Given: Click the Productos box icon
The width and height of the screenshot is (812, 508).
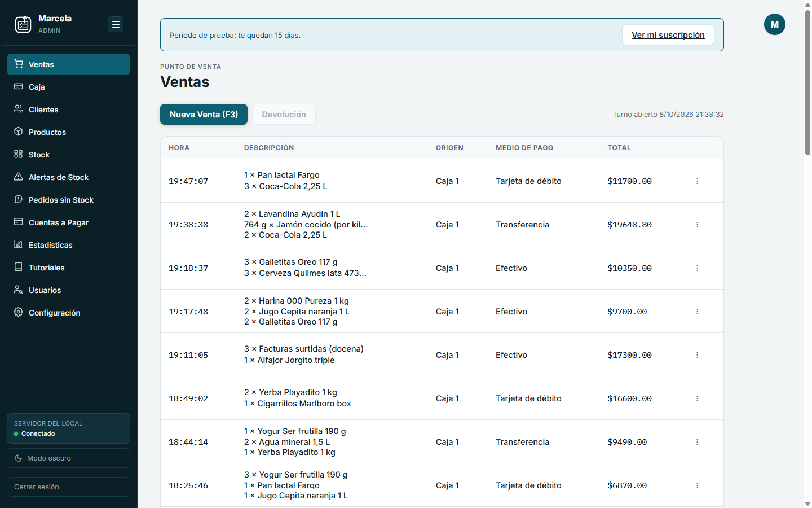Looking at the screenshot, I should (x=19, y=132).
